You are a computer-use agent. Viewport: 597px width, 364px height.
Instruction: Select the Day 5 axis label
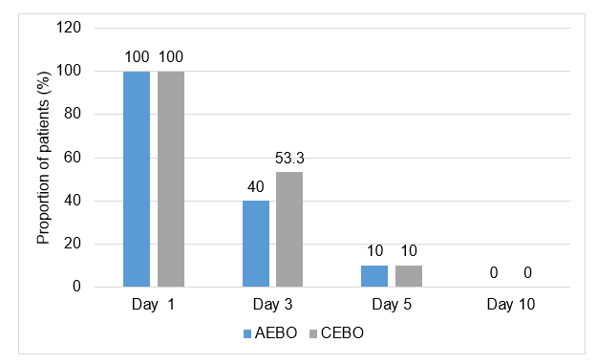point(392,305)
